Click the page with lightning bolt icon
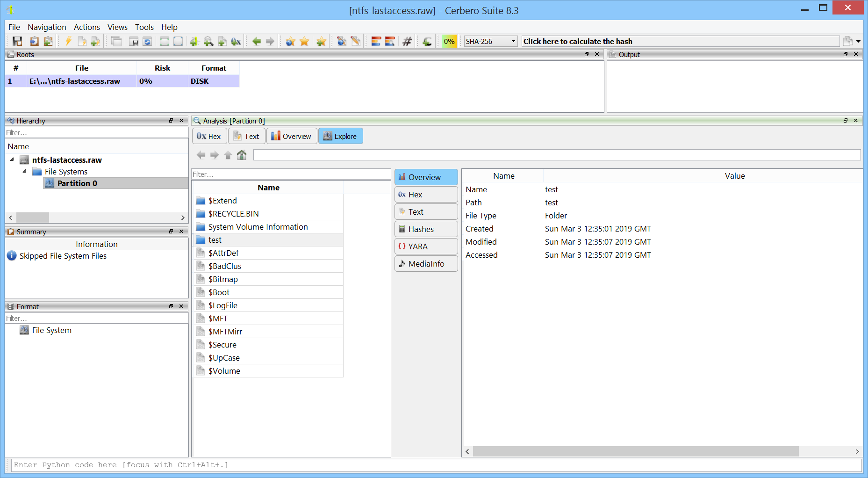The width and height of the screenshot is (868, 478). [x=82, y=41]
